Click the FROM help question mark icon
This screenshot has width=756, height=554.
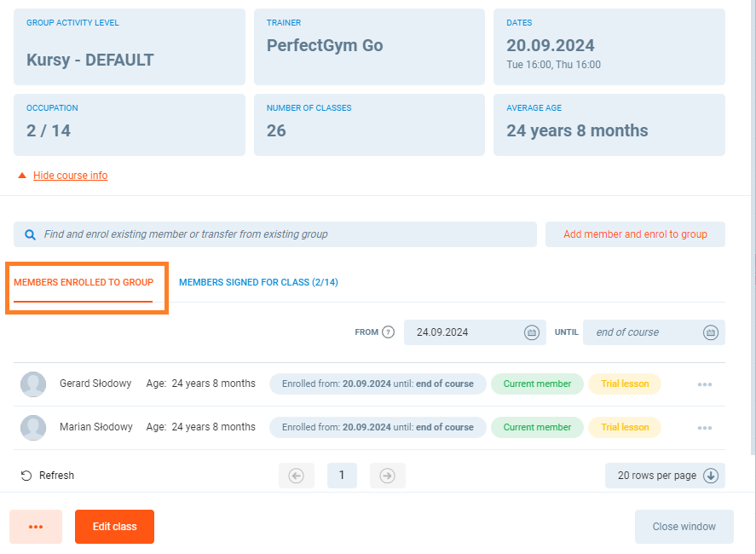(389, 332)
